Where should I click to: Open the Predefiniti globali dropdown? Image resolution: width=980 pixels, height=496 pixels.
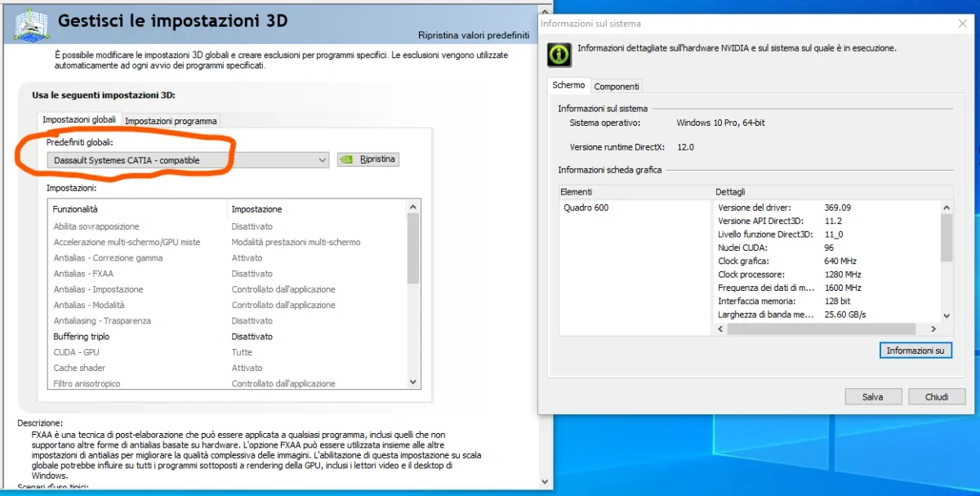click(x=188, y=160)
